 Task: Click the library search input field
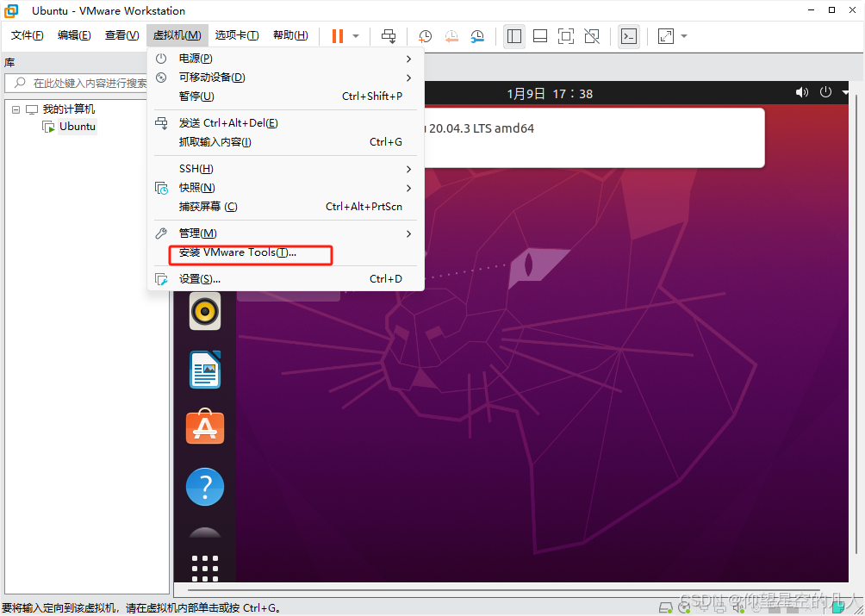[x=78, y=84]
